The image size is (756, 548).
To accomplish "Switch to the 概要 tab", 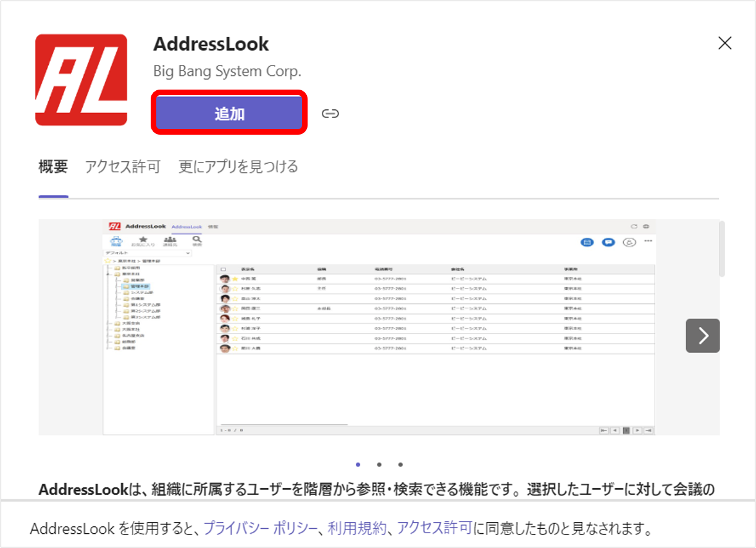I will pos(53,167).
